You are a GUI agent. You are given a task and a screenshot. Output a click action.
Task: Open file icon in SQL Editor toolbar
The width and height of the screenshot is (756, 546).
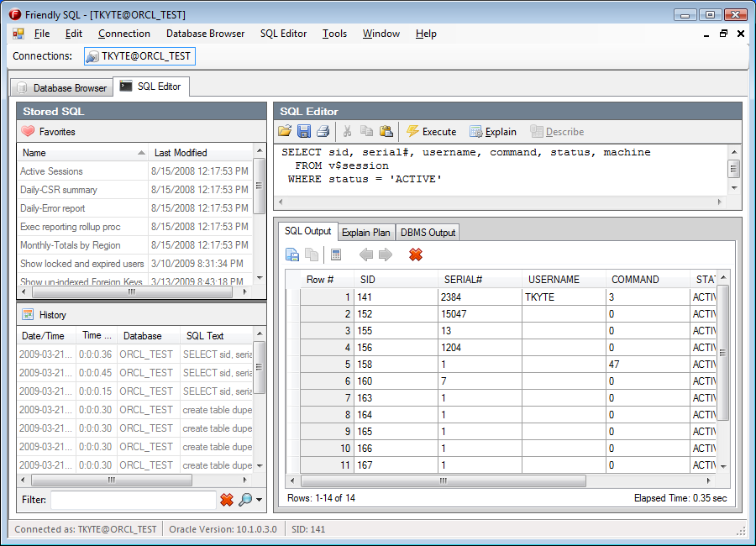pyautogui.click(x=285, y=131)
